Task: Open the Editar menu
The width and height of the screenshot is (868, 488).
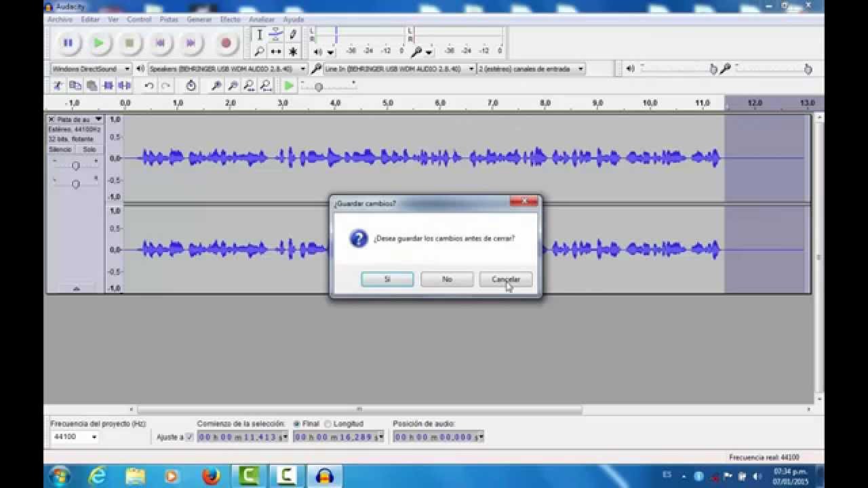Action: 90,20
